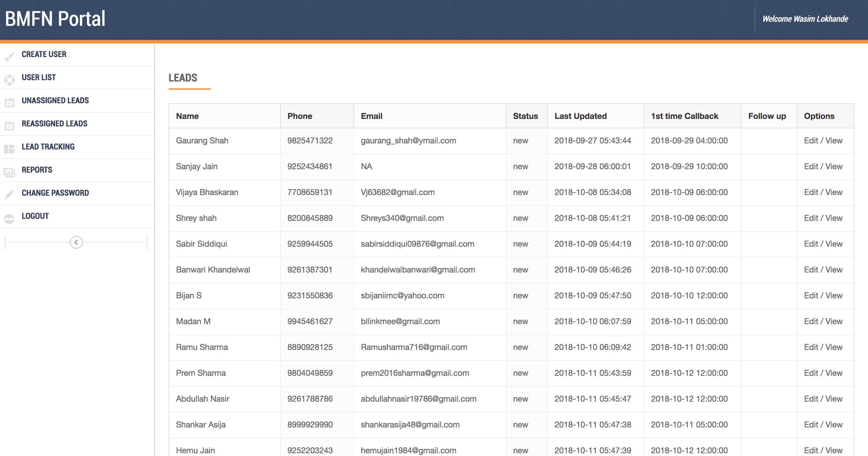
Task: Click the Reports image icon
Action: [10, 172]
